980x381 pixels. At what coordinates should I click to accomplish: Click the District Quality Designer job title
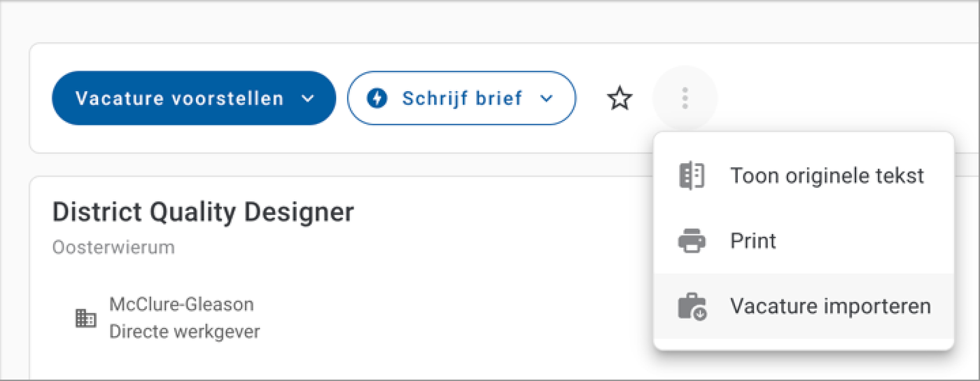click(203, 212)
